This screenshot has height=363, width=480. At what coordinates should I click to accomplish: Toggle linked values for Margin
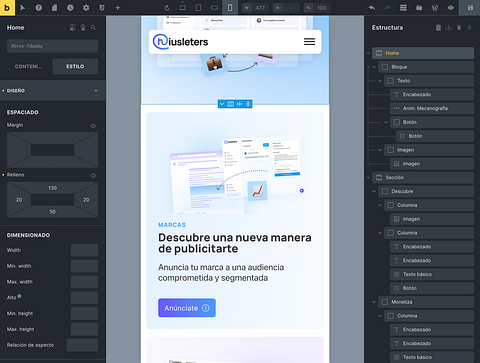(x=93, y=126)
